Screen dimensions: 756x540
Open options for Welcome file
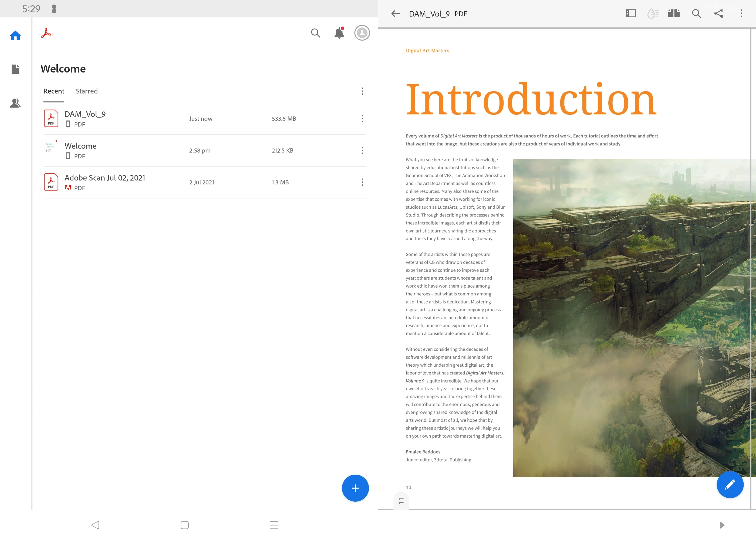(x=362, y=150)
